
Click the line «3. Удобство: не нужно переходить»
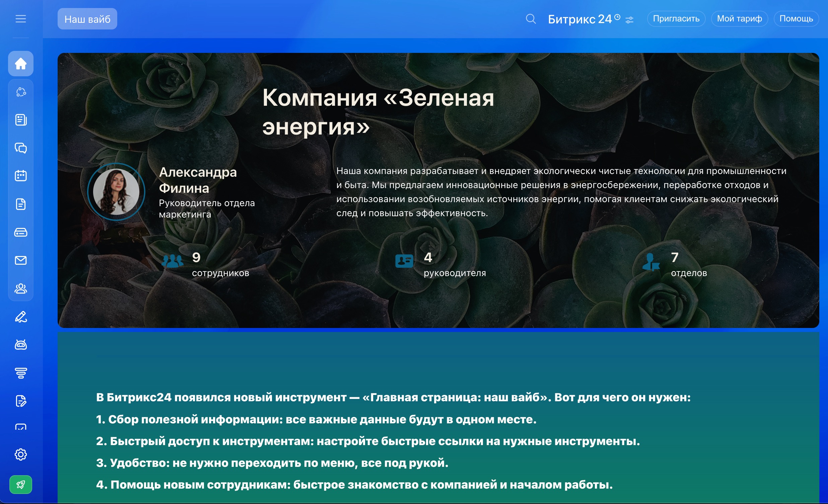(x=272, y=463)
